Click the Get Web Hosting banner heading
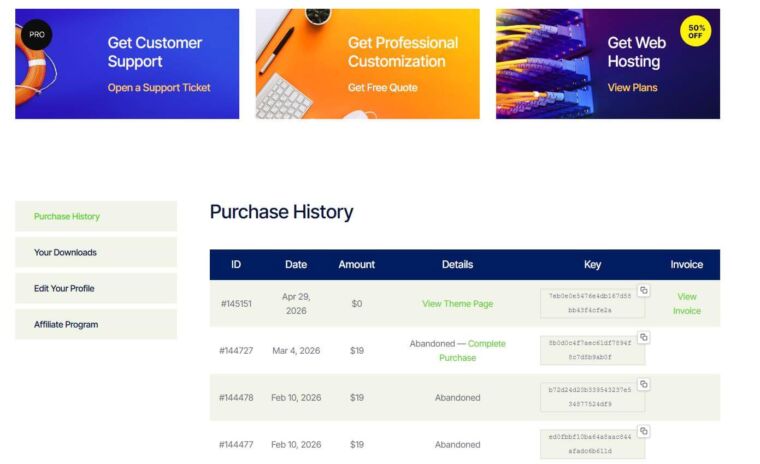 coord(636,52)
